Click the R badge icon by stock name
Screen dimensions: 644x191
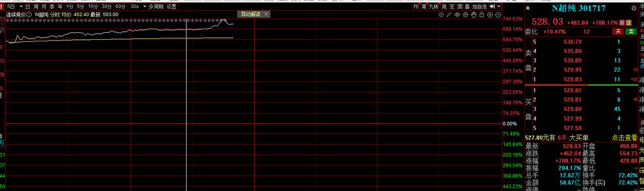click(528, 8)
